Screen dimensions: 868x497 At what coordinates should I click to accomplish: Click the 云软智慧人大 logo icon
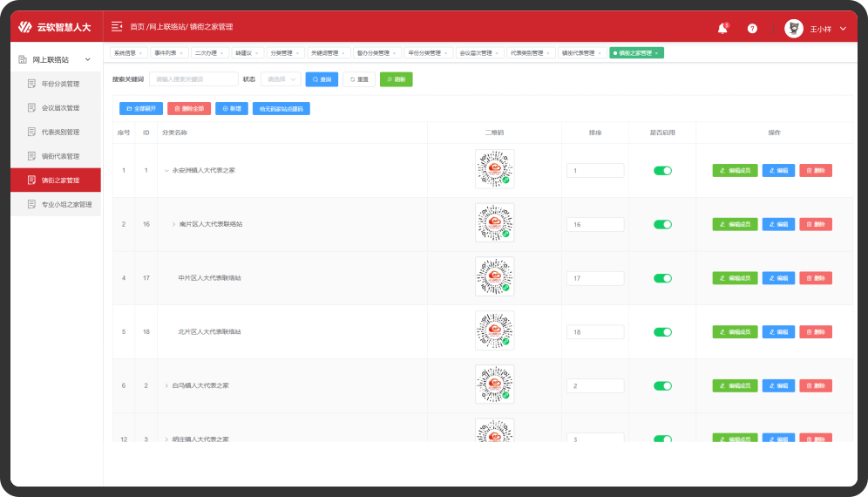(25, 28)
